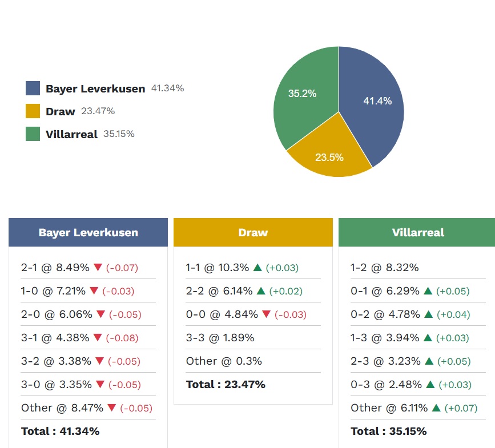Click green up arrow beside 1-1 @ 10.3%
Viewport: 495px width, 448px height.
(x=257, y=268)
